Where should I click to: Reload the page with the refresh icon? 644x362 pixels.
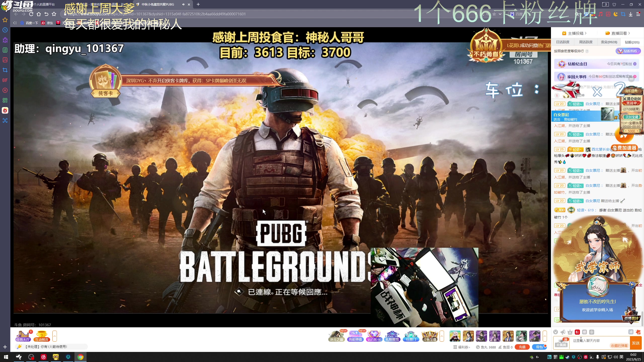pos(31,14)
